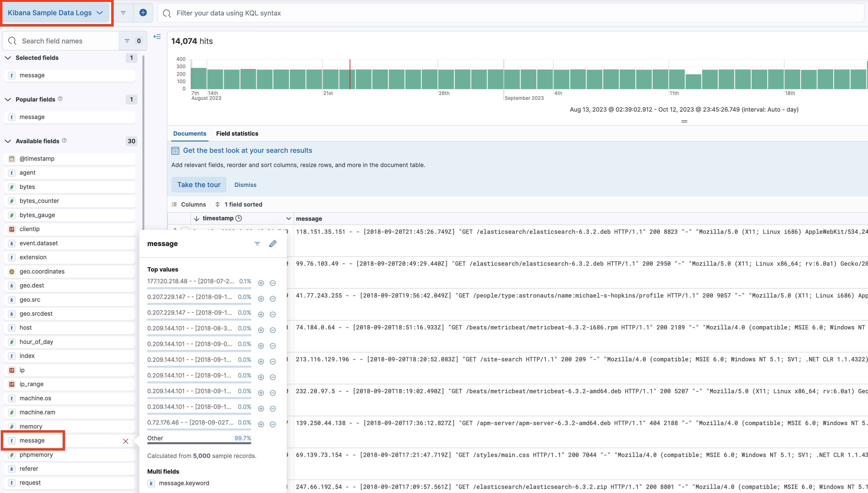Click the histogram bar for September 2023
The image size is (868, 493).
(512, 79)
